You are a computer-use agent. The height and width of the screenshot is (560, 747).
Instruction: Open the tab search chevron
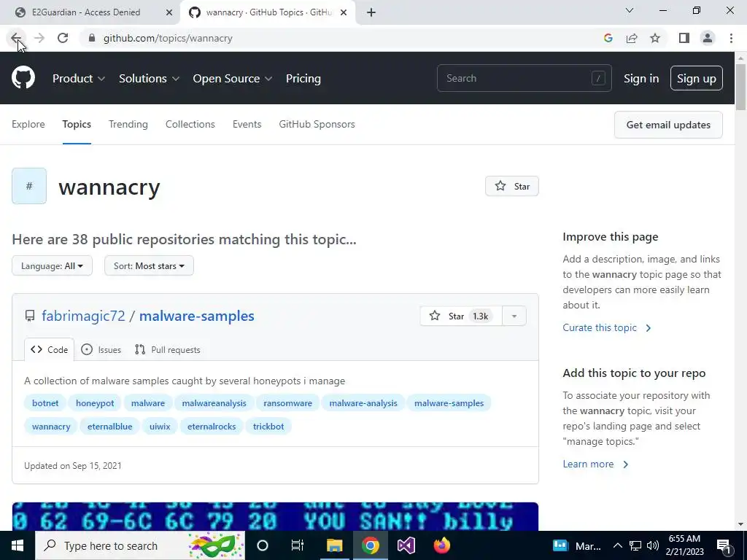[630, 10]
